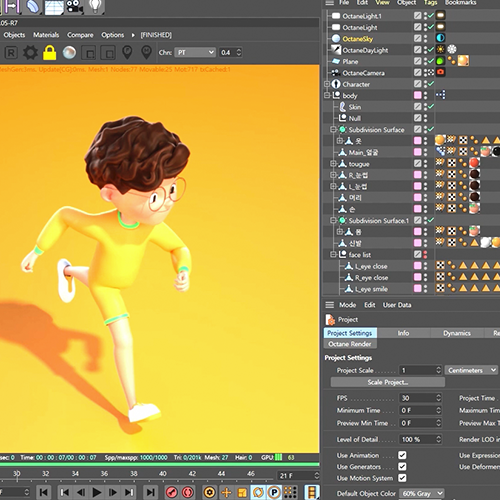Open the PT channel dropdown
The width and height of the screenshot is (500, 500).
click(x=195, y=52)
